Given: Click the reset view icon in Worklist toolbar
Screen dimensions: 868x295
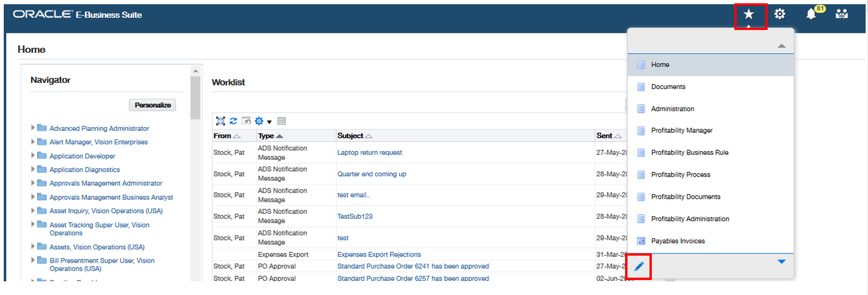Looking at the screenshot, I should pos(246,121).
